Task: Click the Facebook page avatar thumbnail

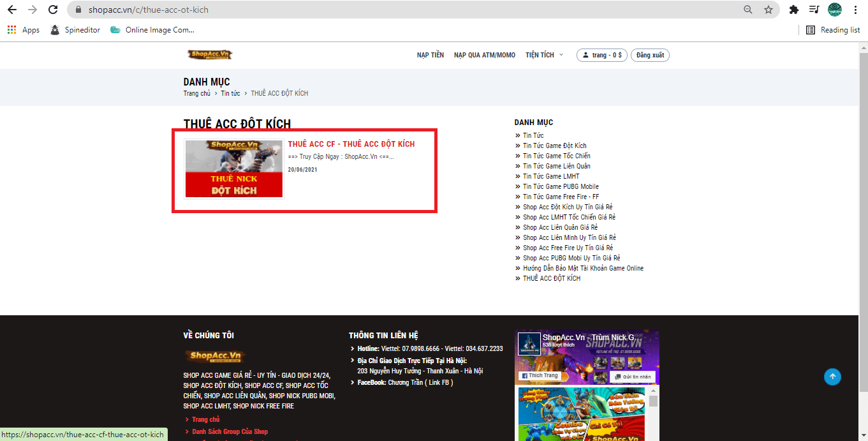Action: (529, 345)
